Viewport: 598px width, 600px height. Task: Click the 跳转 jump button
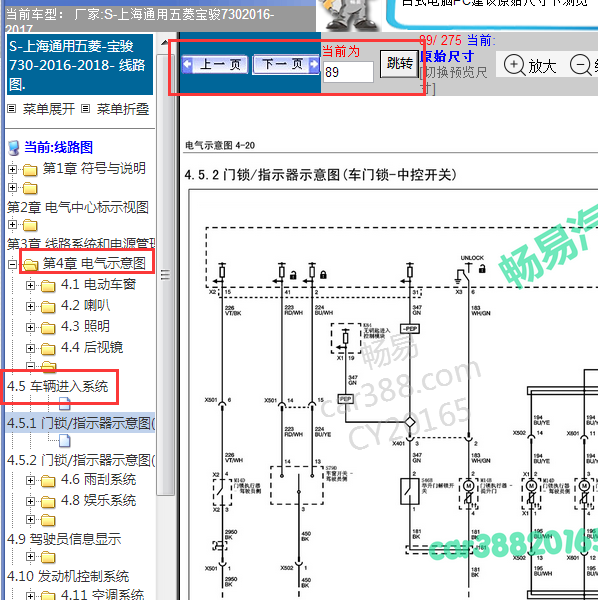click(x=399, y=64)
